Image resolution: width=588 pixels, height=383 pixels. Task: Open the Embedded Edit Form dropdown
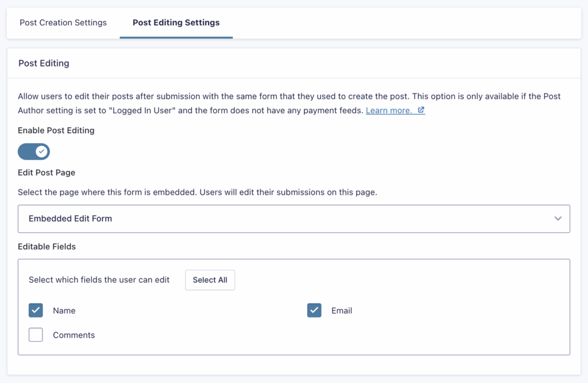[294, 218]
